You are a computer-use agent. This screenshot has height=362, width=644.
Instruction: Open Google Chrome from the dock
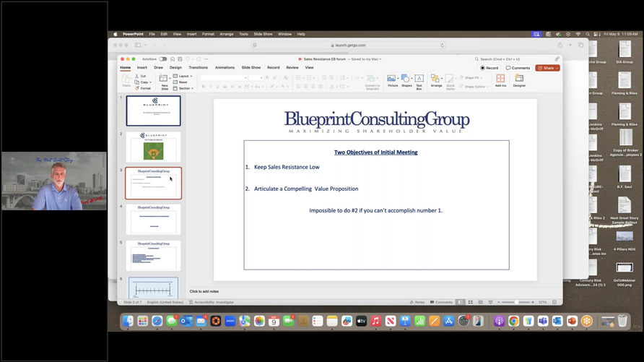pyautogui.click(x=513, y=321)
